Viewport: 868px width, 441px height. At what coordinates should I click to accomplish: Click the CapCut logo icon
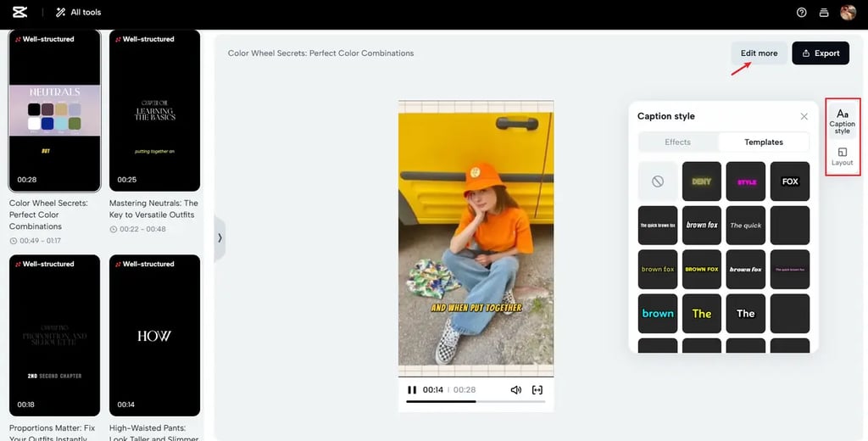pyautogui.click(x=20, y=12)
